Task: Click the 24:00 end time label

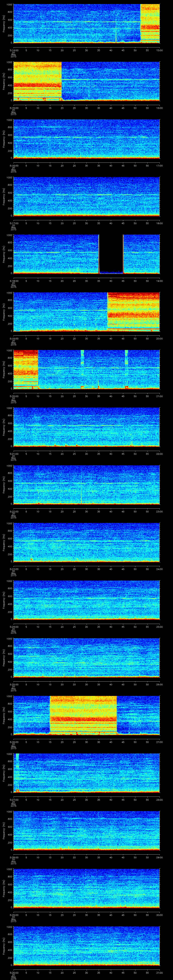Action: click(159, 569)
